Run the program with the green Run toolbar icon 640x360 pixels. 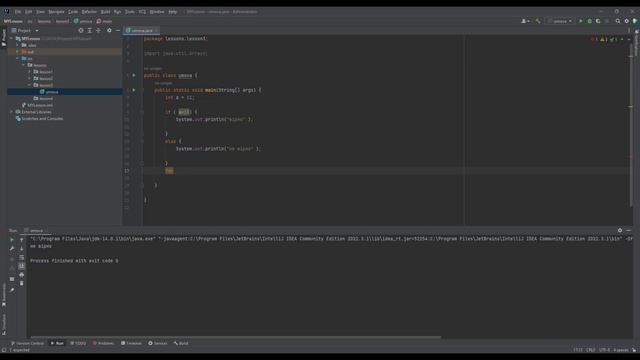click(581, 21)
